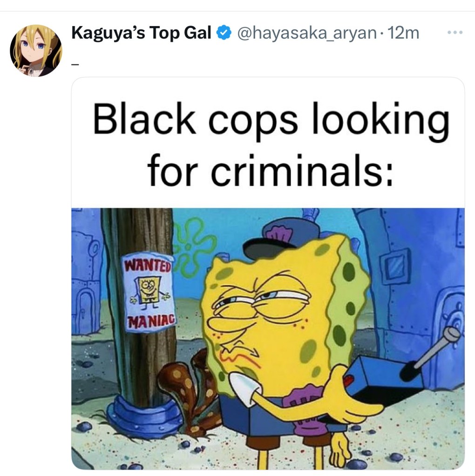Open Kaguya's Top Gal profile name

141,33
